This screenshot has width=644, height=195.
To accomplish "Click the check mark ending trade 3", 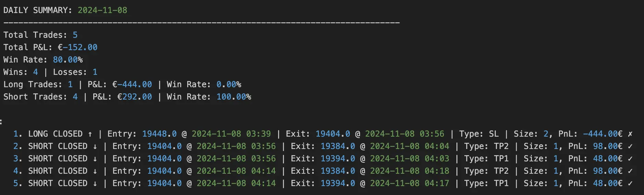I will (630, 159).
